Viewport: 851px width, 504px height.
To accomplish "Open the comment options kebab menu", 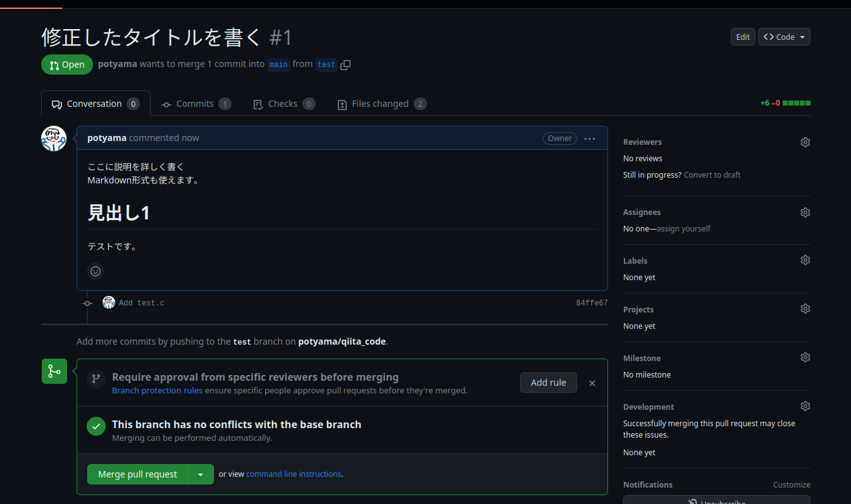I will coord(590,138).
